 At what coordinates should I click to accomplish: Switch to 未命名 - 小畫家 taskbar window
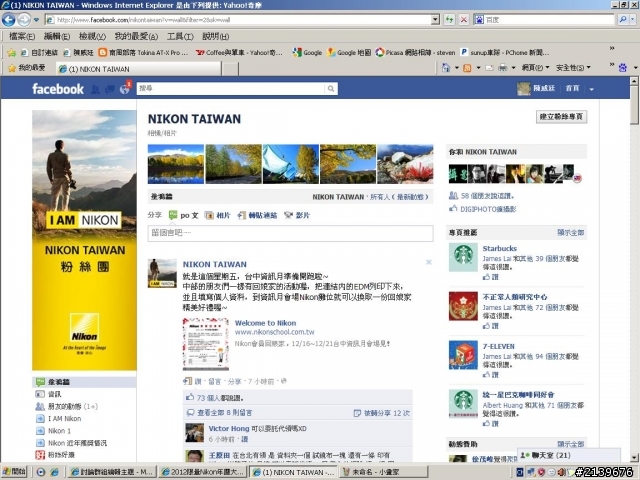point(384,472)
